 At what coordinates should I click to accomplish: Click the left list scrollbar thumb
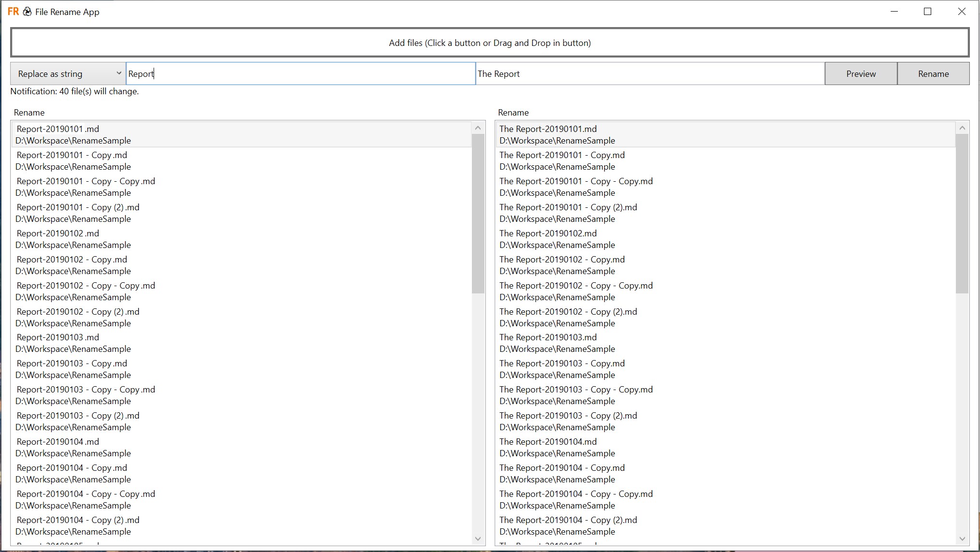point(478,213)
